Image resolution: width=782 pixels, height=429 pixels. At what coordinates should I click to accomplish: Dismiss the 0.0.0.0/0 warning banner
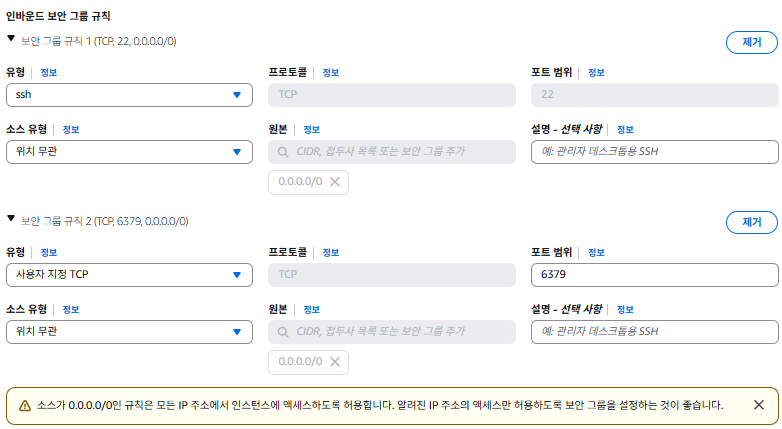pyautogui.click(x=759, y=405)
